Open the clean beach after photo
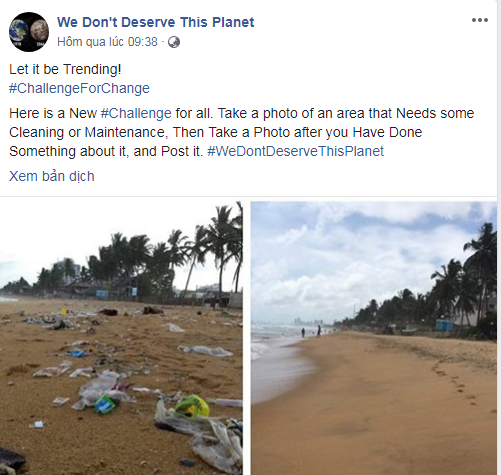Screen dimensions: 501x475 coord(374,338)
